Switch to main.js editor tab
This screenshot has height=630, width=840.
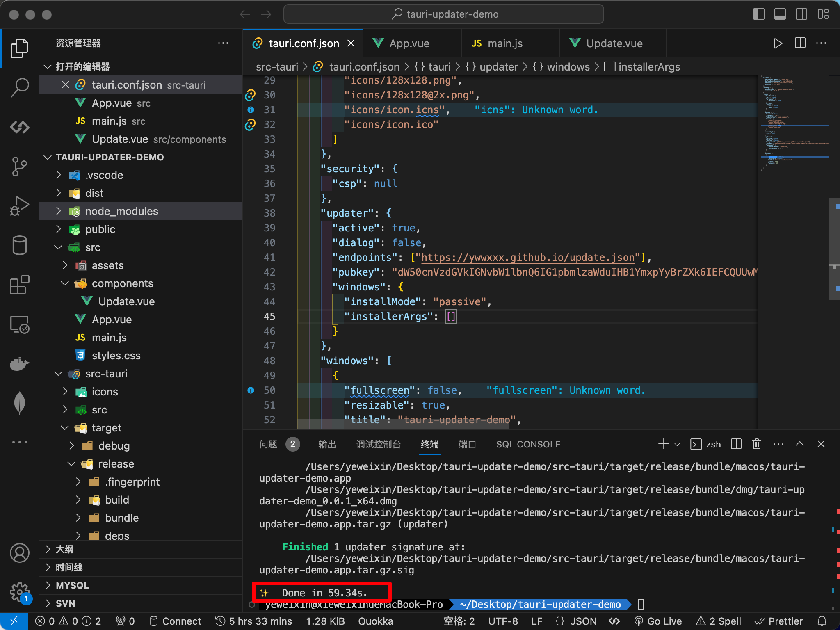[510, 43]
